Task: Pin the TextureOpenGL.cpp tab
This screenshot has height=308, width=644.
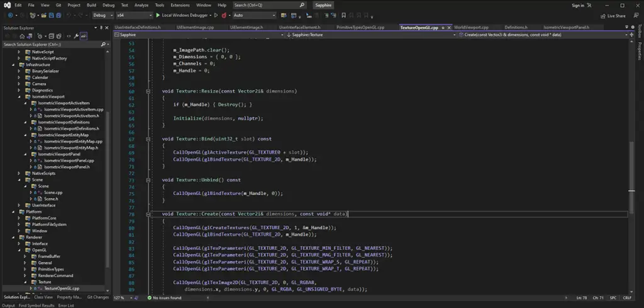Action: (443, 28)
